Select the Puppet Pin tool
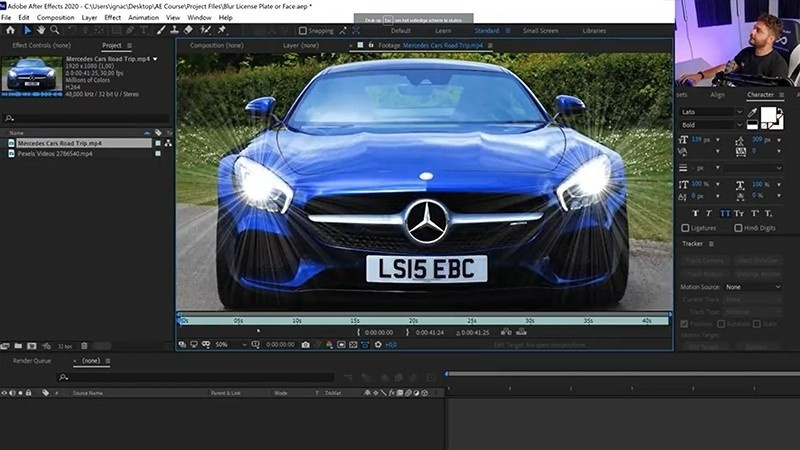The height and width of the screenshot is (450, 800). click(x=220, y=30)
